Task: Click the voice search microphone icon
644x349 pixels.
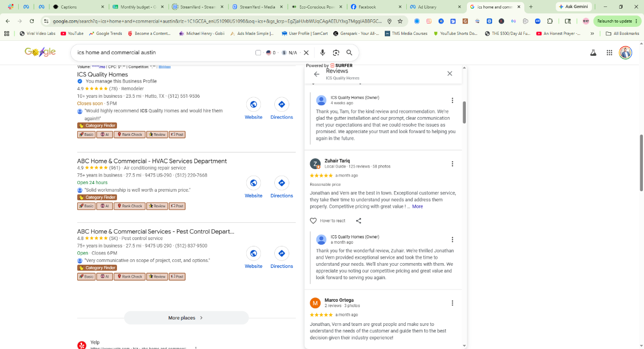Action: point(323,53)
